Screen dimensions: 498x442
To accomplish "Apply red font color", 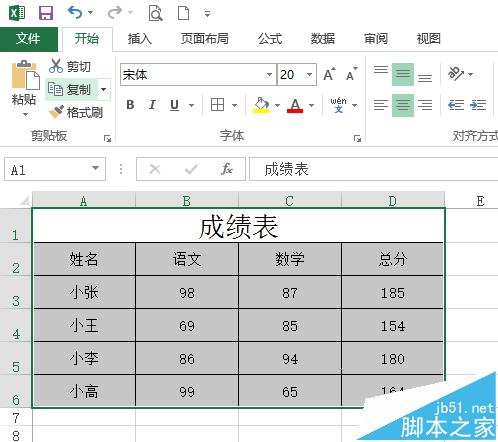I will [295, 105].
